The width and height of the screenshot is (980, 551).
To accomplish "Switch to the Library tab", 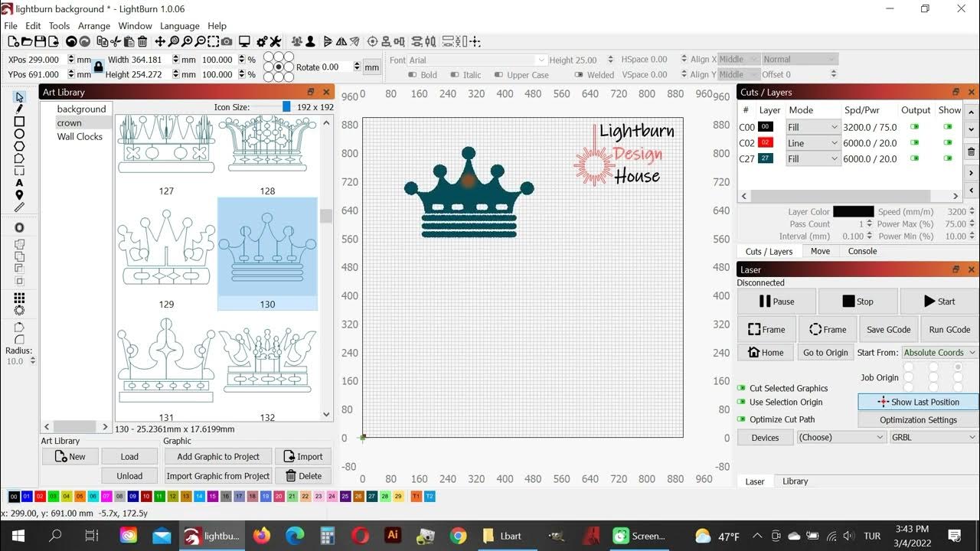I will click(x=795, y=481).
